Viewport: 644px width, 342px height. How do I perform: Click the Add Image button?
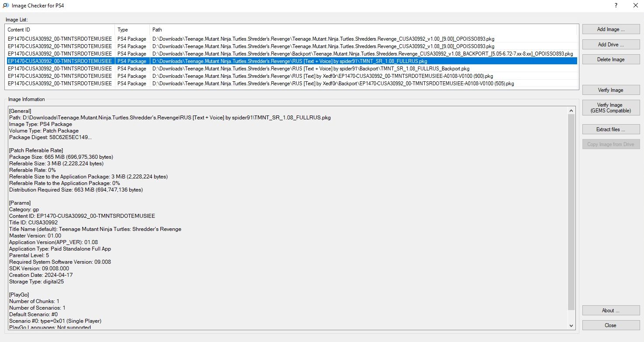611,29
